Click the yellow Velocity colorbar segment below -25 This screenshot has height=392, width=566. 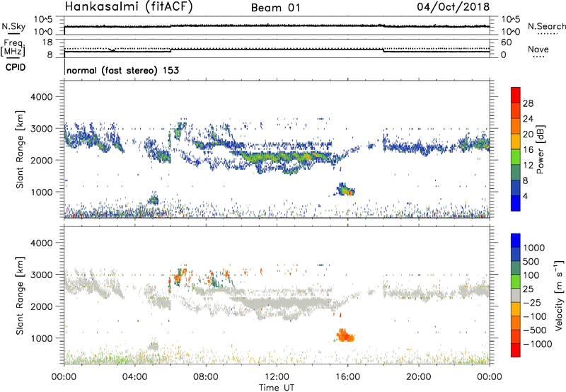pos(516,309)
